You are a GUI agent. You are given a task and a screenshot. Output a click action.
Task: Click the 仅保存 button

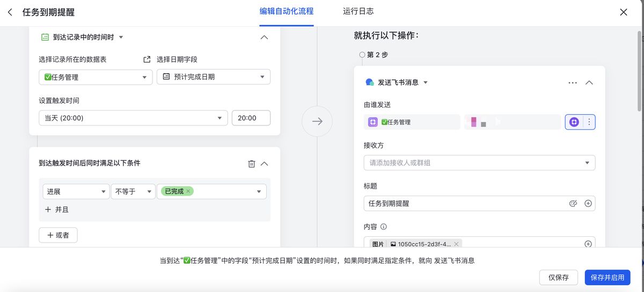(558, 278)
